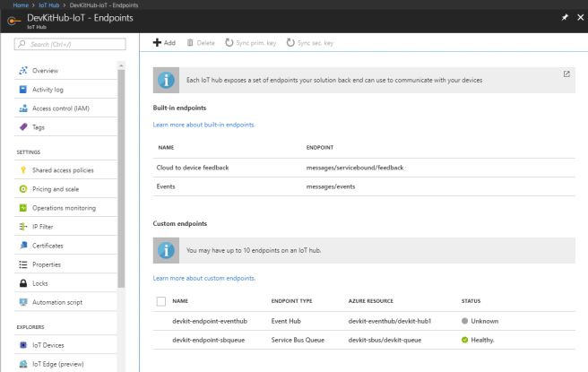
Task: Click Sync prim. key refresh icon
Action: point(229,42)
